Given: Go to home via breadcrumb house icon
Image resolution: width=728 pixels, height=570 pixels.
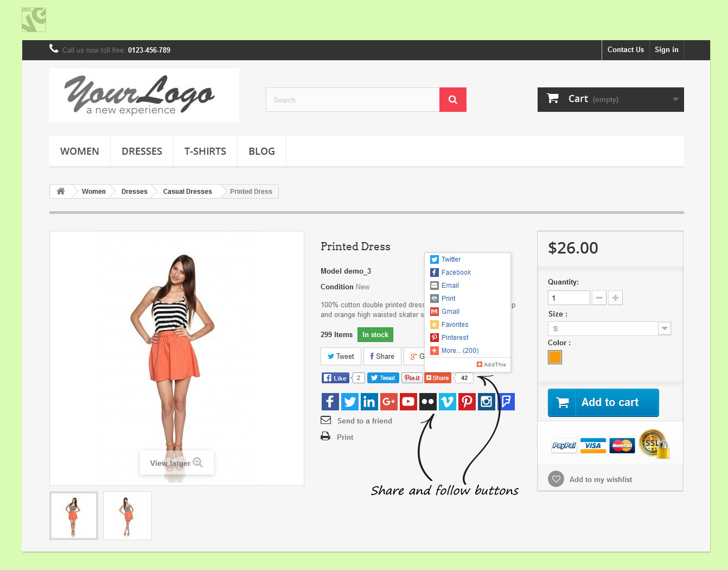Looking at the screenshot, I should pyautogui.click(x=61, y=191).
